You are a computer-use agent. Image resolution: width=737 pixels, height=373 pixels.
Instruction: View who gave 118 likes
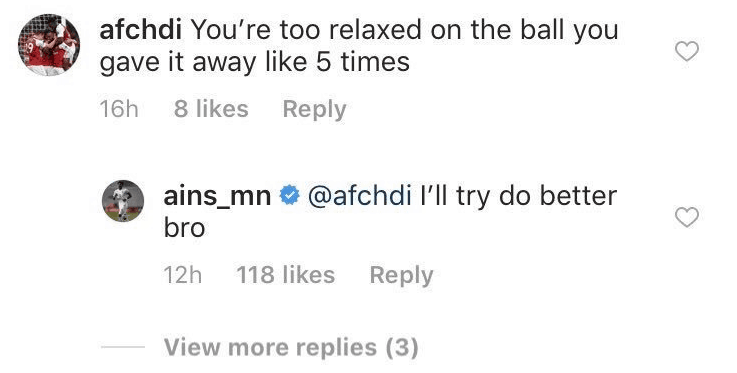click(286, 275)
